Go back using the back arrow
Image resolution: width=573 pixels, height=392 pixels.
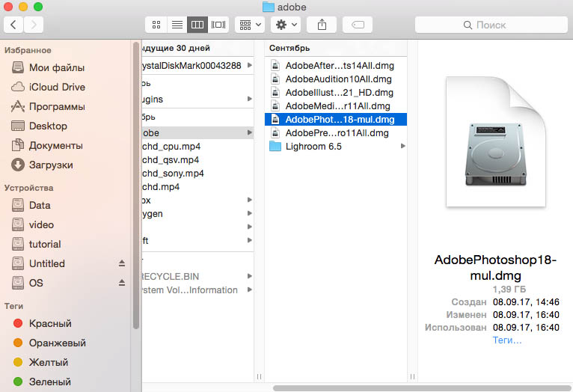pos(13,25)
